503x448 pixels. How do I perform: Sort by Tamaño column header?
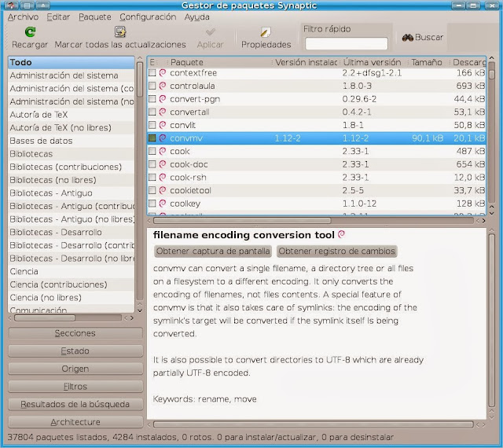pyautogui.click(x=429, y=62)
